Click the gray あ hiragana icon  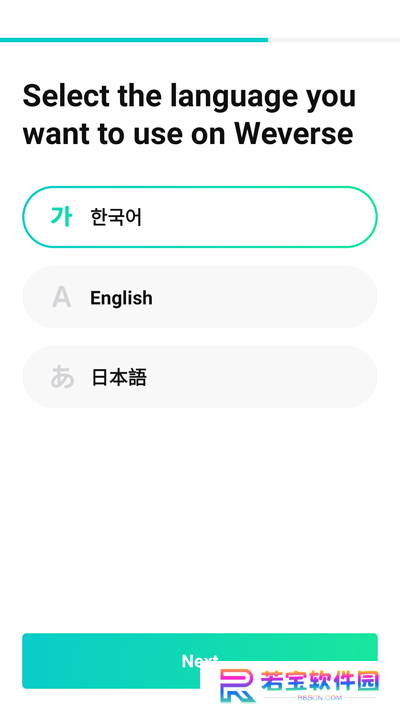62,377
